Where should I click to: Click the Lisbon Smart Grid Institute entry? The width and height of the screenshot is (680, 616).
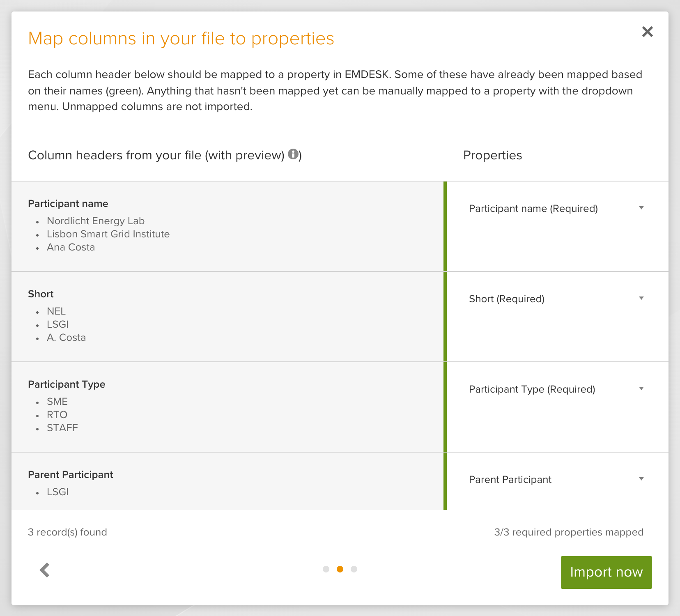[x=108, y=234]
